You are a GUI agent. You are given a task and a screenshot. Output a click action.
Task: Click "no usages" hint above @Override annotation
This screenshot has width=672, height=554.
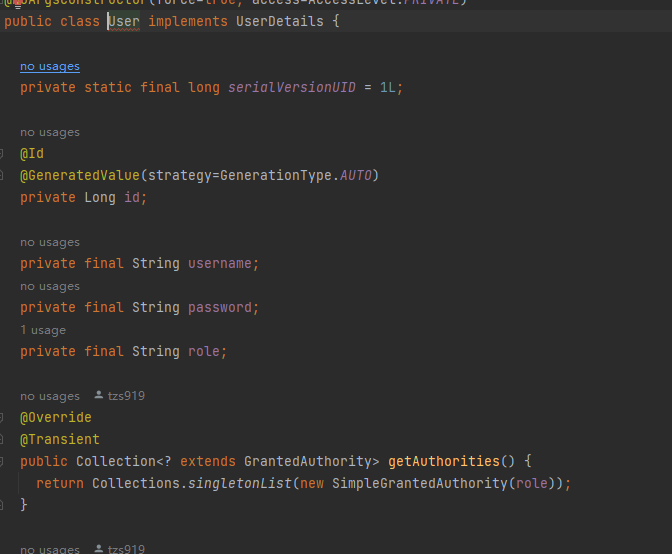[50, 396]
